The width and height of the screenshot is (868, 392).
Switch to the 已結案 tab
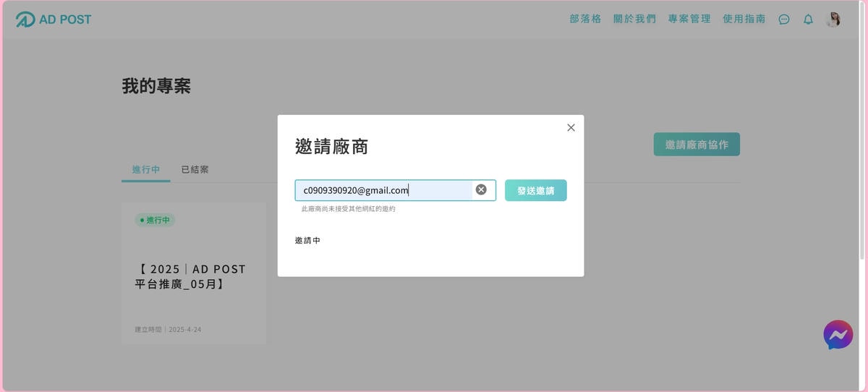tap(195, 169)
